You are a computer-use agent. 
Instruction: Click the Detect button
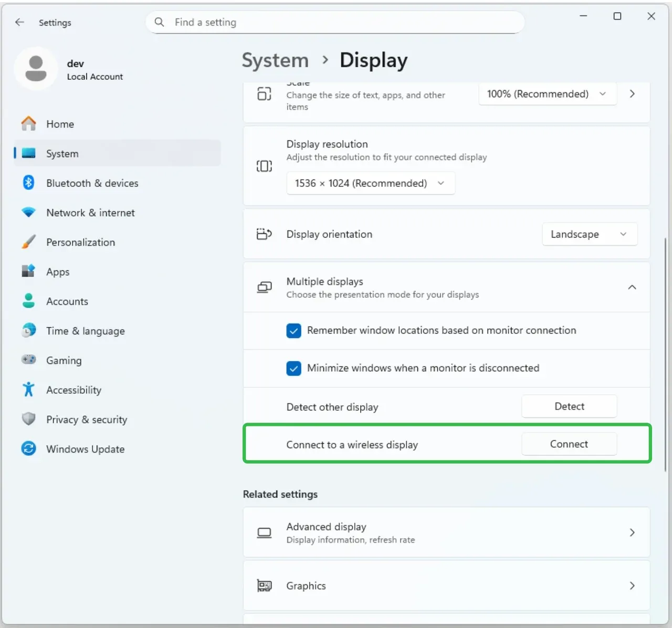pyautogui.click(x=569, y=406)
